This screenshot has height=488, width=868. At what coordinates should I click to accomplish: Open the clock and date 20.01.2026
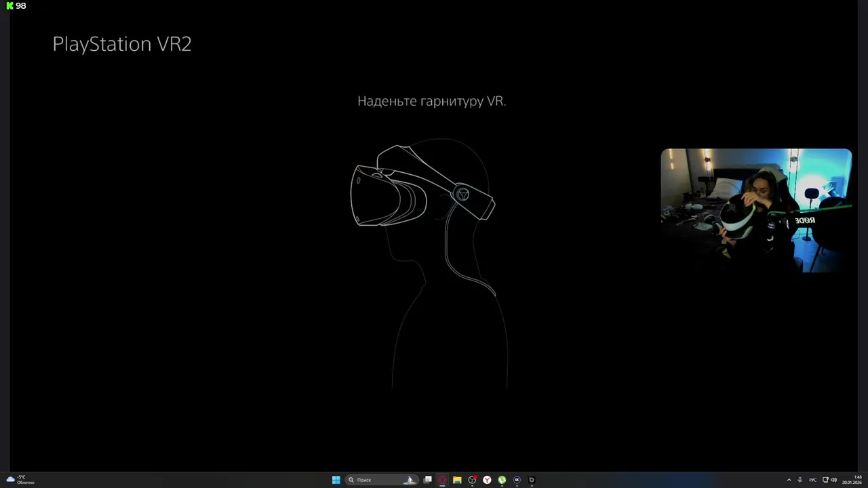coord(852,480)
